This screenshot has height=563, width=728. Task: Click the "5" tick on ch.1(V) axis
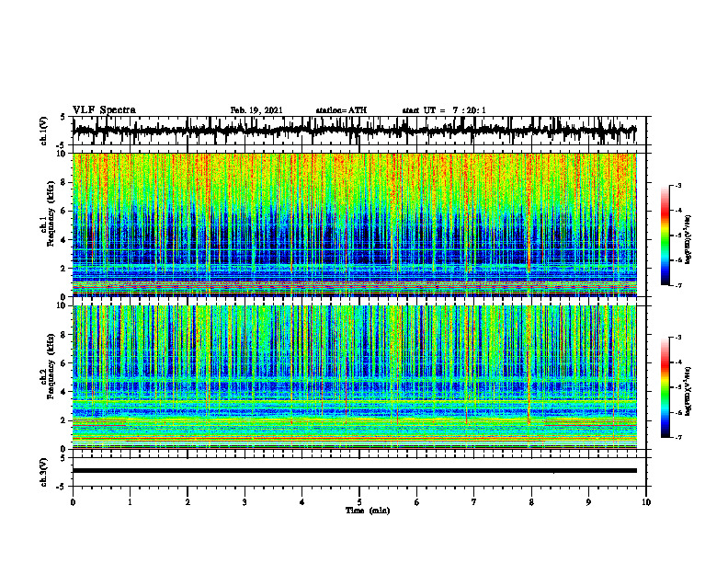pos(63,117)
